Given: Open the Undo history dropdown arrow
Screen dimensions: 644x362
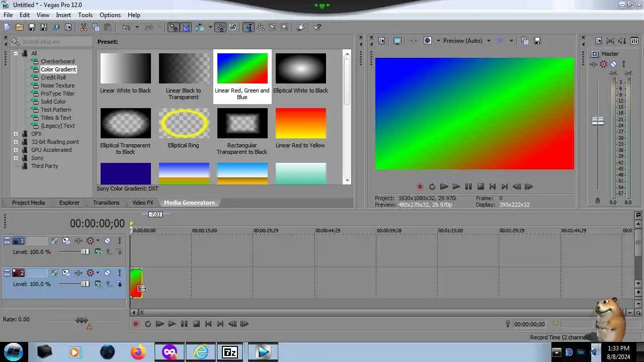Looking at the screenshot, I should (x=137, y=27).
